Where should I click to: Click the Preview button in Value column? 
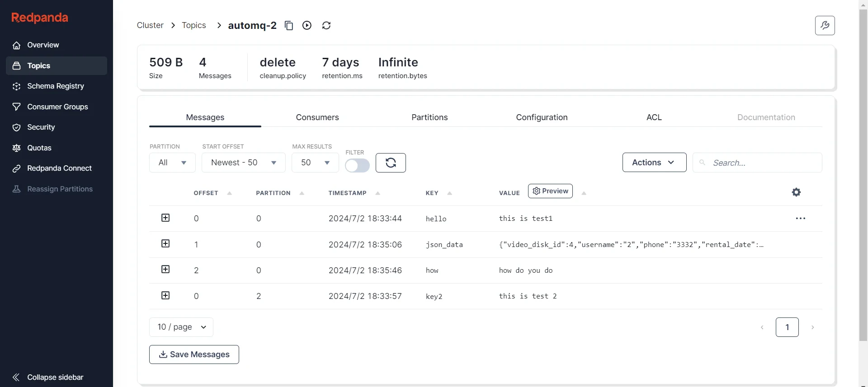[550, 191]
